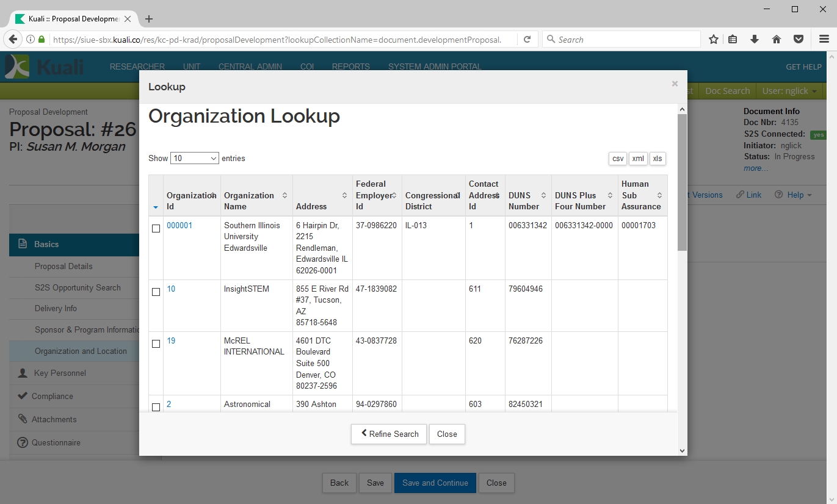Viewport: 837px width, 504px height.
Task: Tick the McREL INTERNATIONAL row checkbox
Action: coord(156,344)
